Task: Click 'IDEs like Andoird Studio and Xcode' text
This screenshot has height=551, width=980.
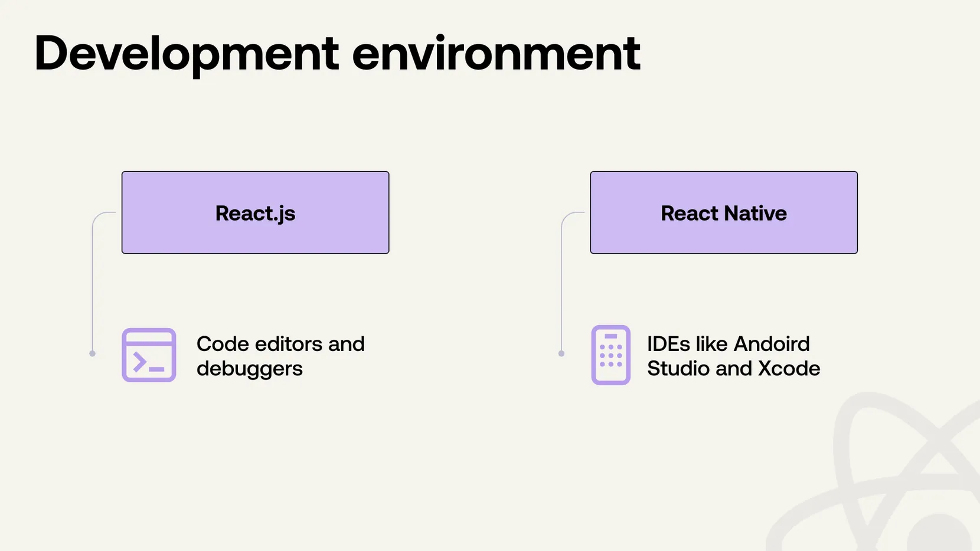Action: [733, 356]
